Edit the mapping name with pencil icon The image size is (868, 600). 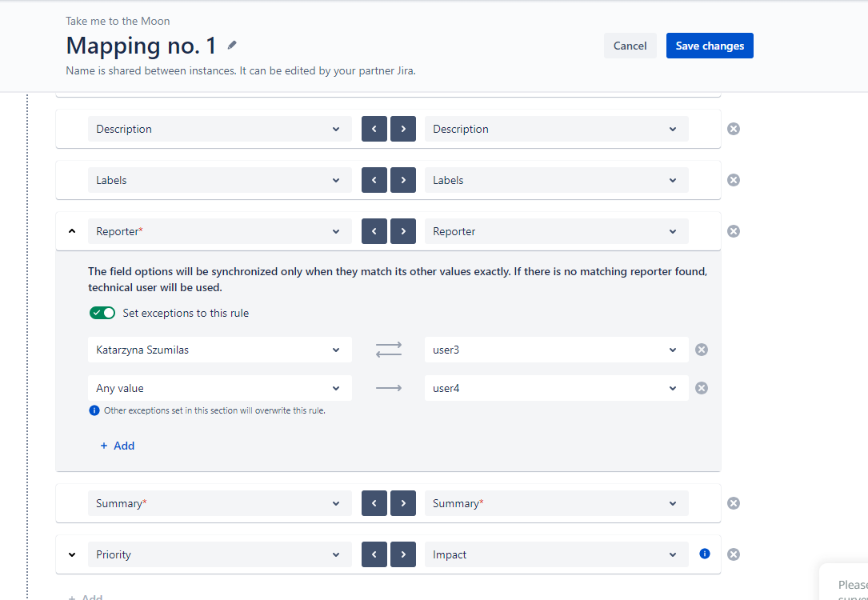pyautogui.click(x=232, y=45)
